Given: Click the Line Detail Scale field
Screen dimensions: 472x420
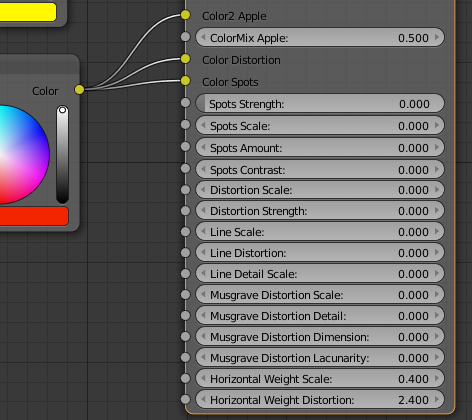Looking at the screenshot, I should pyautogui.click(x=320, y=274).
